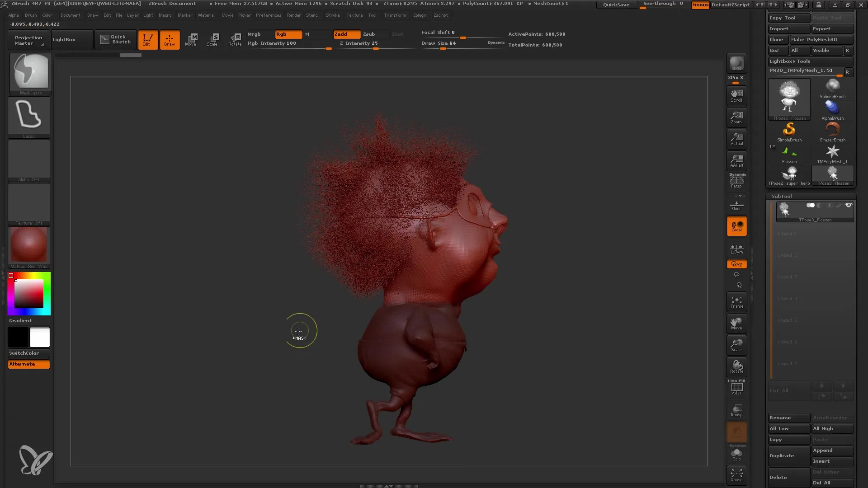Select the SimpleBrush tool thumbnail
The width and height of the screenshot is (868, 488).
789,131
